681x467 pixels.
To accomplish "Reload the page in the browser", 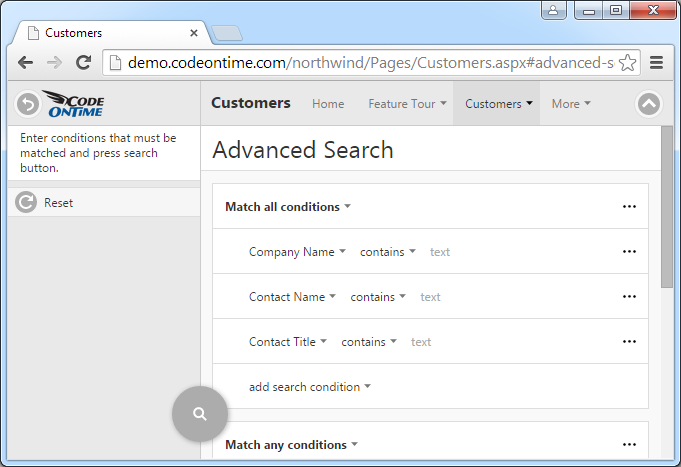I will point(84,62).
